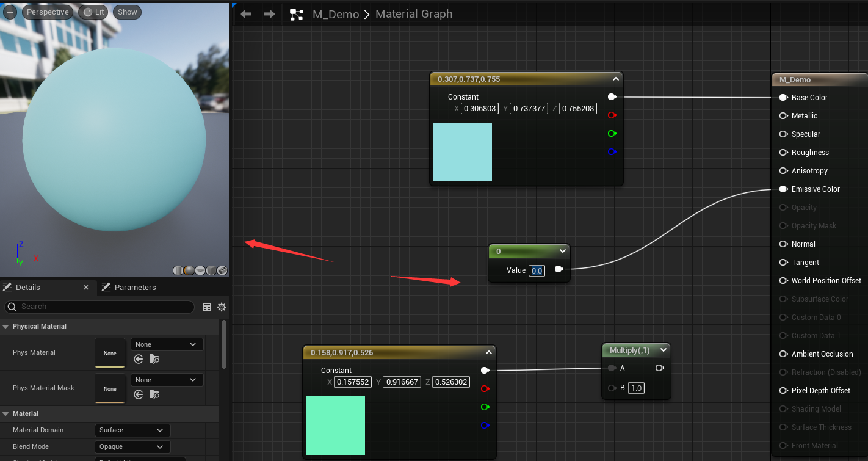The image size is (868, 461).
Task: Click Browse to asset icon for Phys Material
Action: point(154,360)
